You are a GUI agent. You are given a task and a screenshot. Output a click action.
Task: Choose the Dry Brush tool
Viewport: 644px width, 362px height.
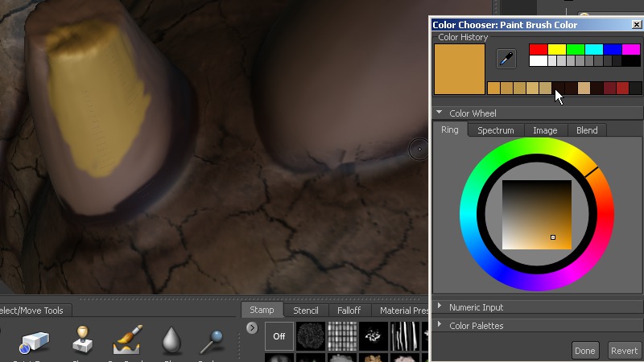(128, 341)
